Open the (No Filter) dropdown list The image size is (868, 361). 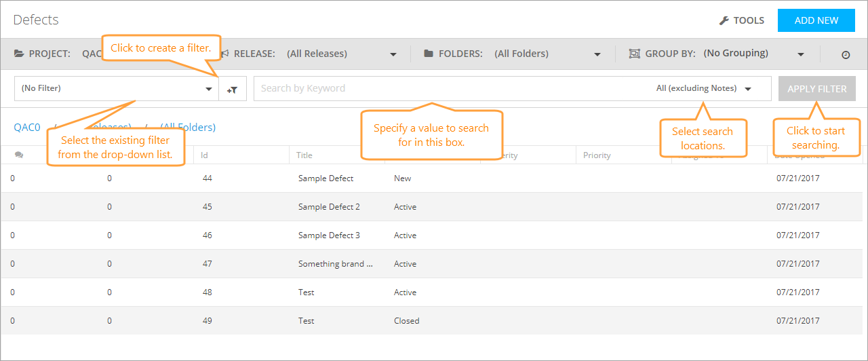(x=117, y=89)
